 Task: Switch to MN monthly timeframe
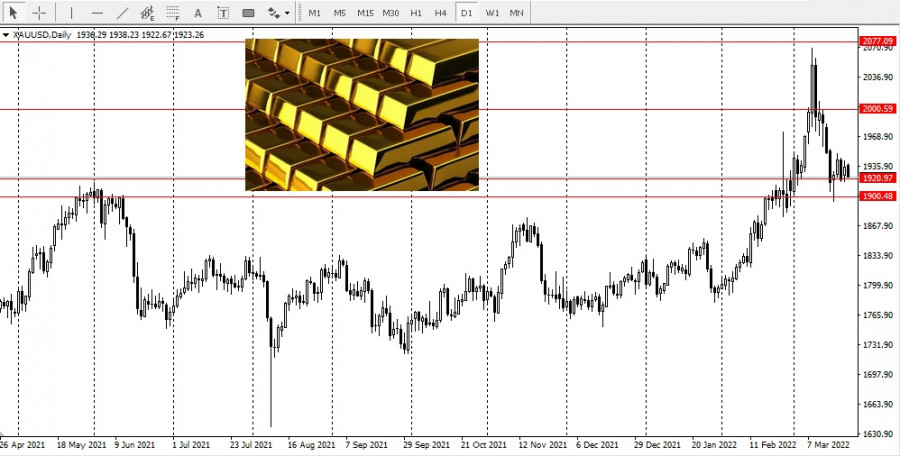[517, 13]
